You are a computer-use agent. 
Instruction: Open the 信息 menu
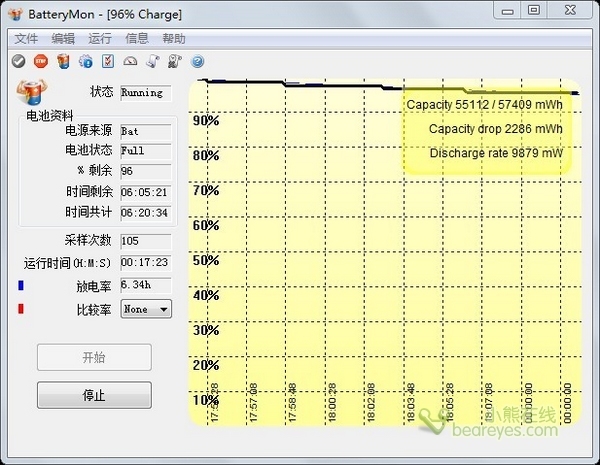point(137,38)
